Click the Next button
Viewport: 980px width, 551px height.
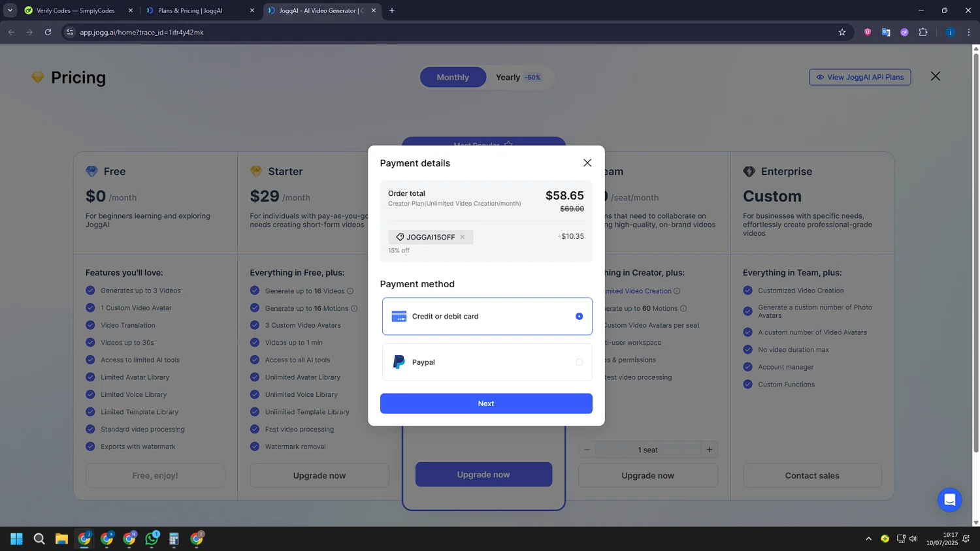pyautogui.click(x=486, y=403)
